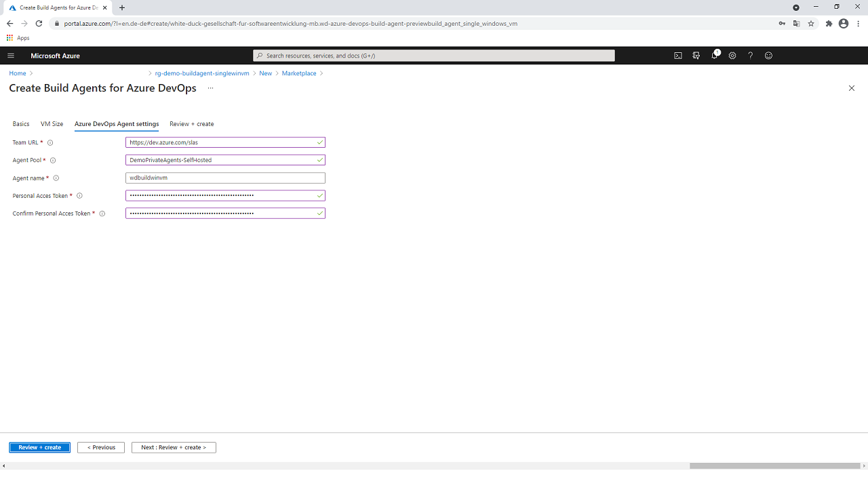Open Marketplace breadcrumb link
The width and height of the screenshot is (868, 488).
point(299,73)
